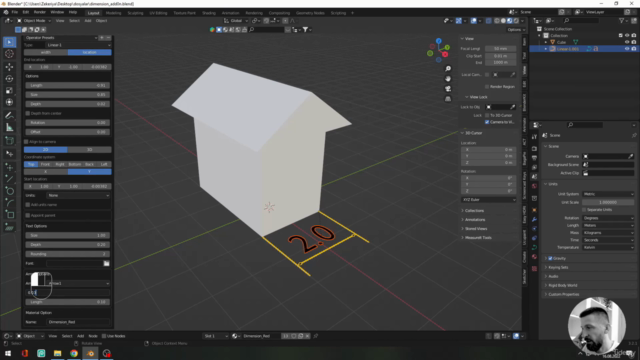
Task: Expand Cube item in outliner
Action: coord(546,42)
